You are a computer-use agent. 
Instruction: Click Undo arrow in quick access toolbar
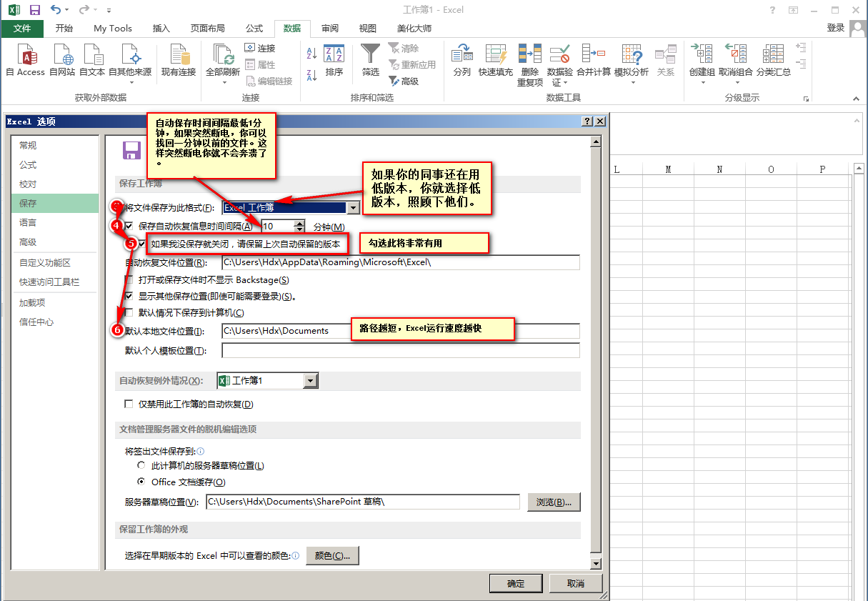[x=56, y=10]
